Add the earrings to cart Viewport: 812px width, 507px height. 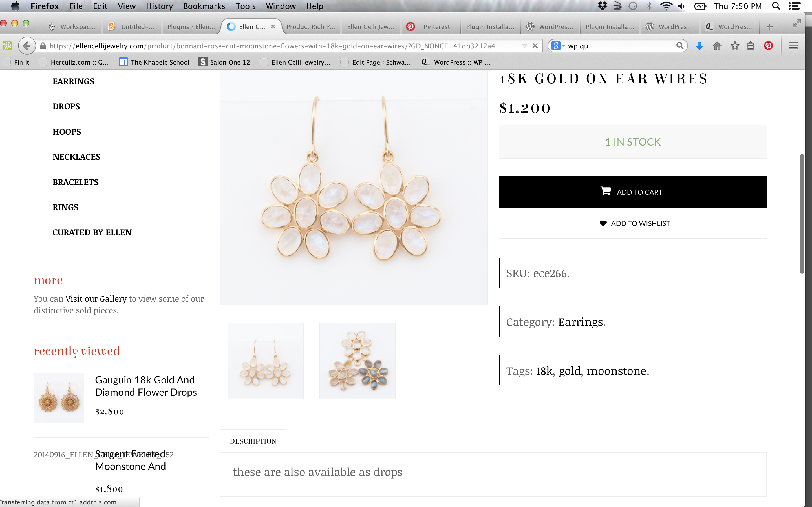tap(632, 192)
